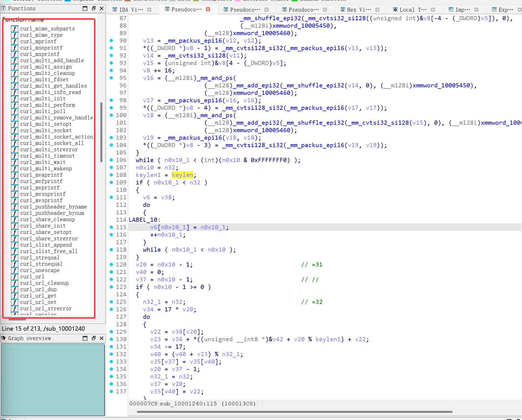Select curl_multi_add_handle function

tap(52, 61)
